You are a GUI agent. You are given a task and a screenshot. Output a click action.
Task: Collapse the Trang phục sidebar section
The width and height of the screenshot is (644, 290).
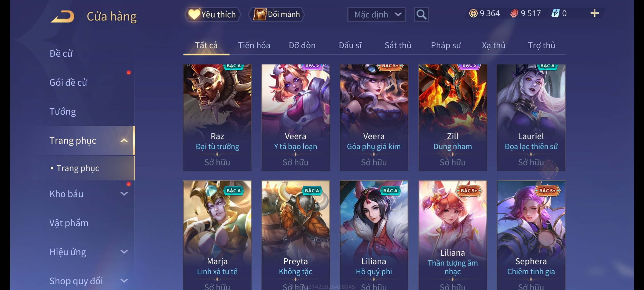click(x=124, y=140)
